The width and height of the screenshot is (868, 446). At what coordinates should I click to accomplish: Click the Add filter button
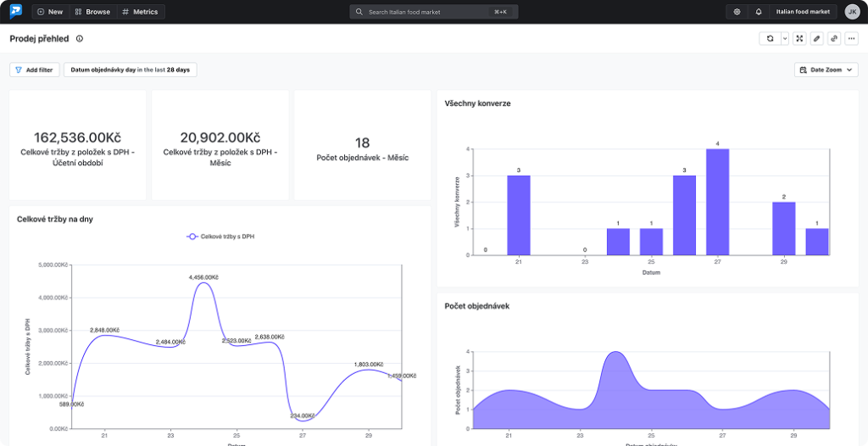34,70
